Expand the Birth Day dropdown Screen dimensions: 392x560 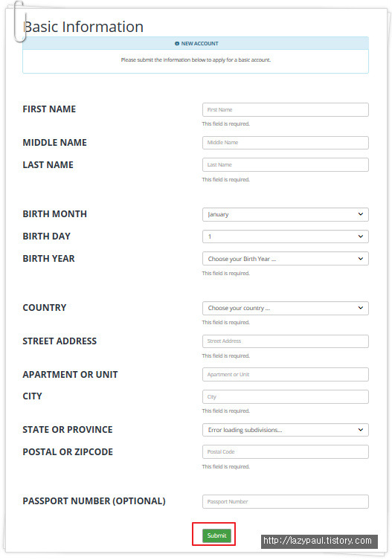point(285,236)
